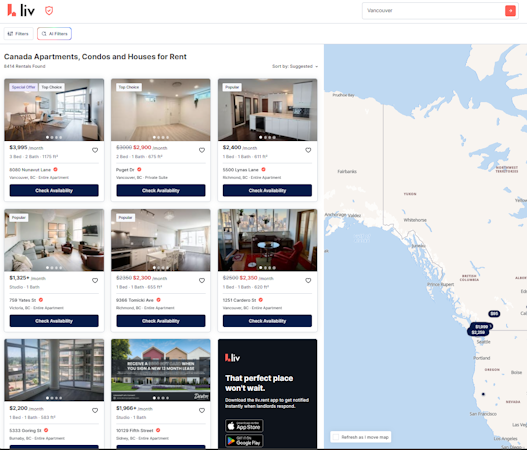Favorite the 5333 Goring St listing heart

tap(95, 411)
